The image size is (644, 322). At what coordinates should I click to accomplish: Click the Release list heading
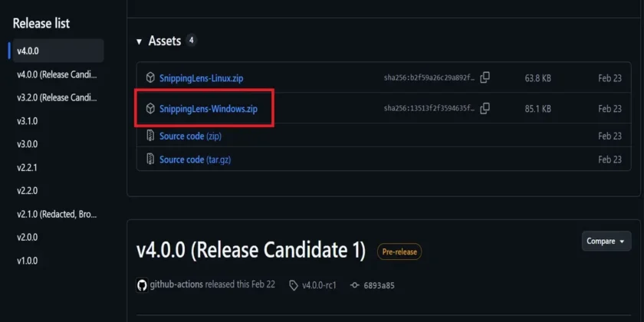coord(41,23)
